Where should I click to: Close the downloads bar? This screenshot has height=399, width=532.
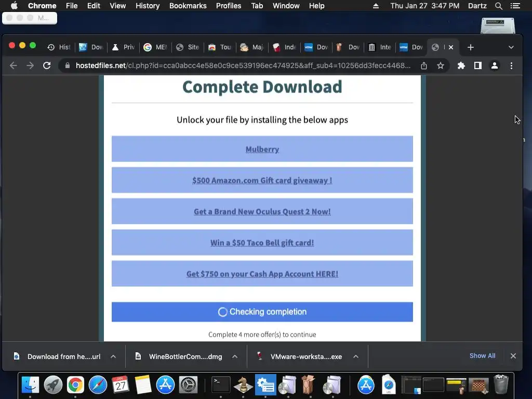[513, 355]
